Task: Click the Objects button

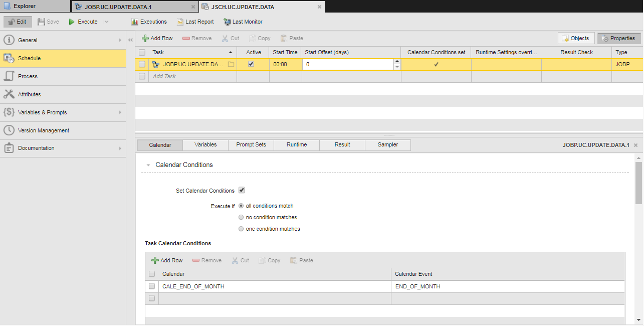Action: [576, 38]
